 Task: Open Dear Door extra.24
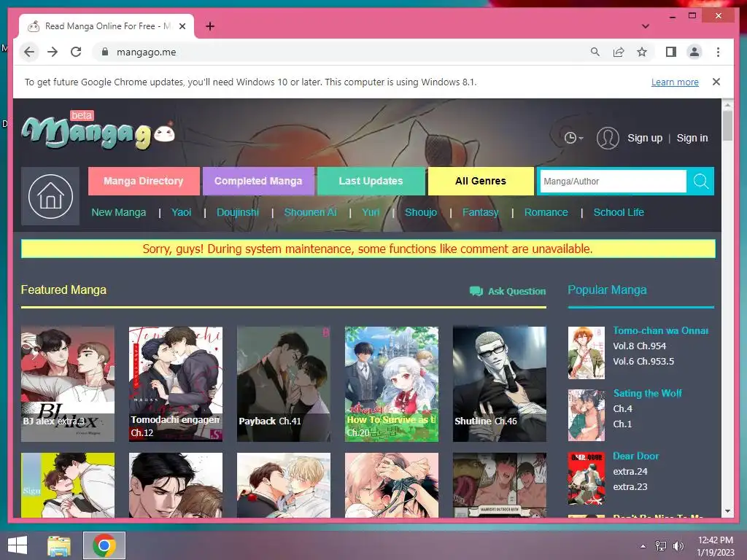pyautogui.click(x=630, y=472)
